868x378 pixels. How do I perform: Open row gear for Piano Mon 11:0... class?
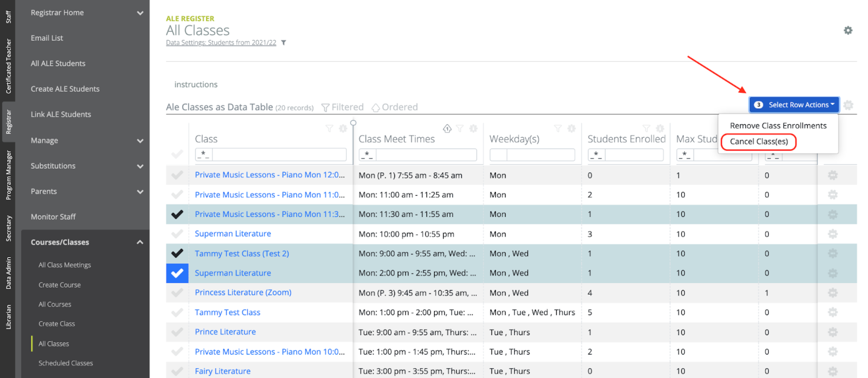click(833, 195)
